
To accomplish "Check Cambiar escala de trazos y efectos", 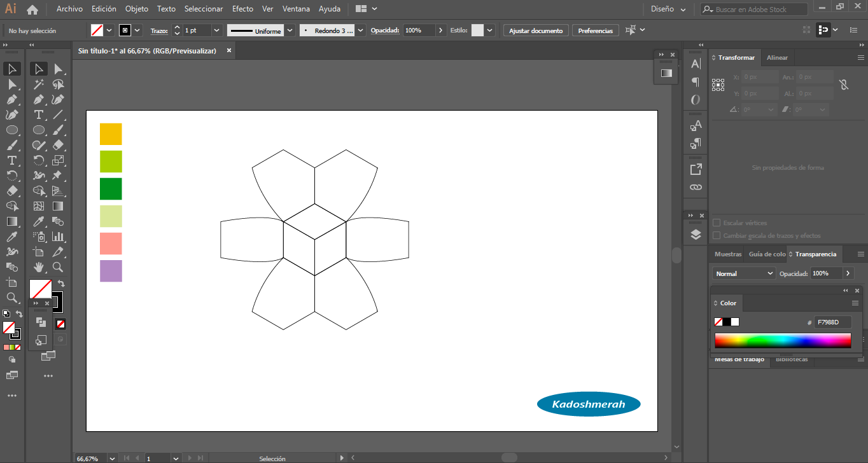I will click(717, 235).
